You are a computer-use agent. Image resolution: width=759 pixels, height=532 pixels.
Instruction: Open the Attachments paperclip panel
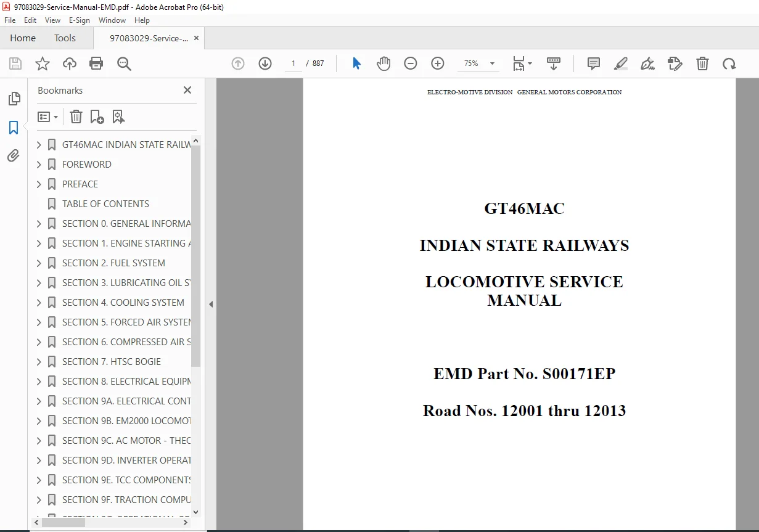tap(14, 155)
